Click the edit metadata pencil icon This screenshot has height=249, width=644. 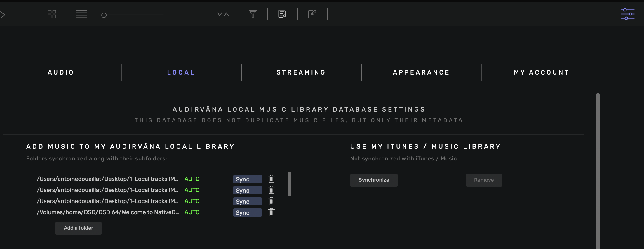[x=312, y=14]
